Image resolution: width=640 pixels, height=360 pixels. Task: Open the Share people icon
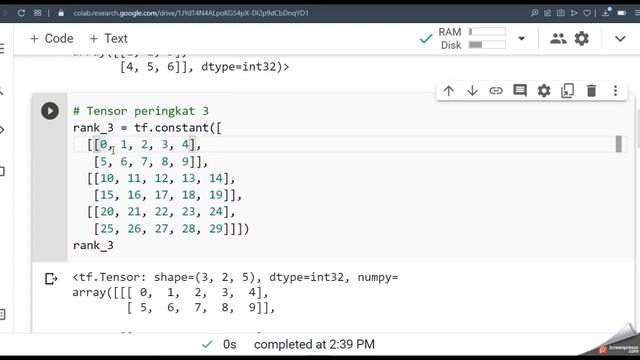[558, 38]
